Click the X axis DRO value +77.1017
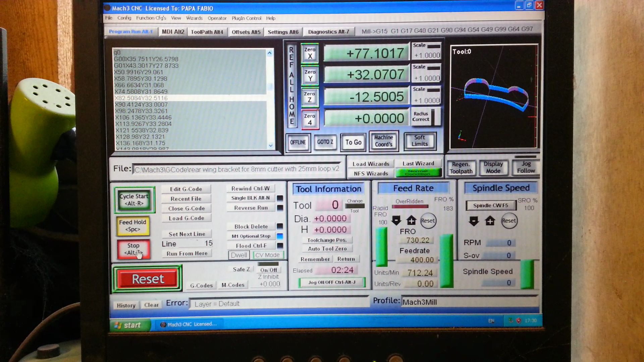 click(366, 53)
